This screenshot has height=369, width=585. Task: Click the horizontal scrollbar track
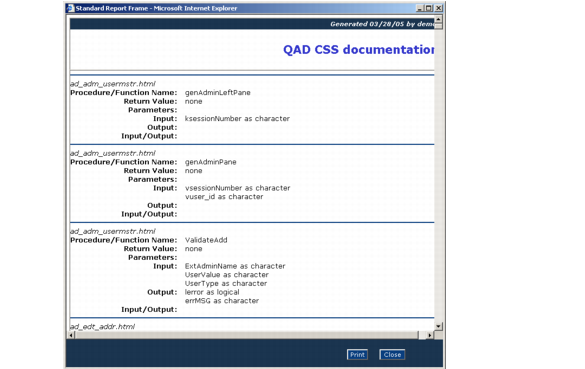point(246,335)
